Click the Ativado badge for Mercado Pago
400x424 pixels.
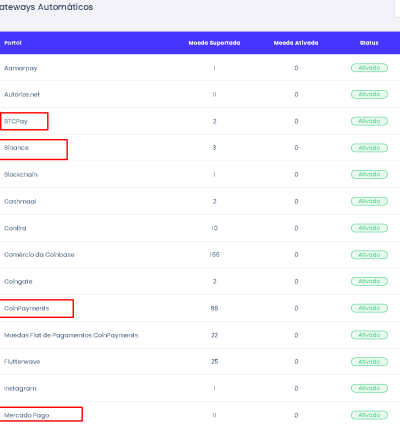[x=369, y=415]
